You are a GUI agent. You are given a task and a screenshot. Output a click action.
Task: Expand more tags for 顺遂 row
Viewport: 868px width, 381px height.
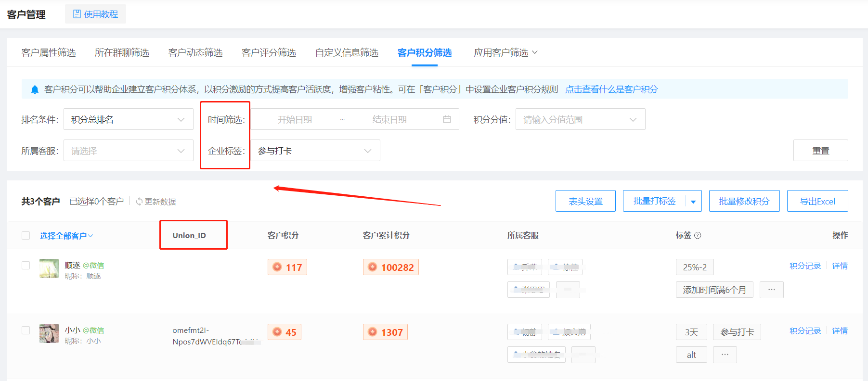click(x=772, y=290)
